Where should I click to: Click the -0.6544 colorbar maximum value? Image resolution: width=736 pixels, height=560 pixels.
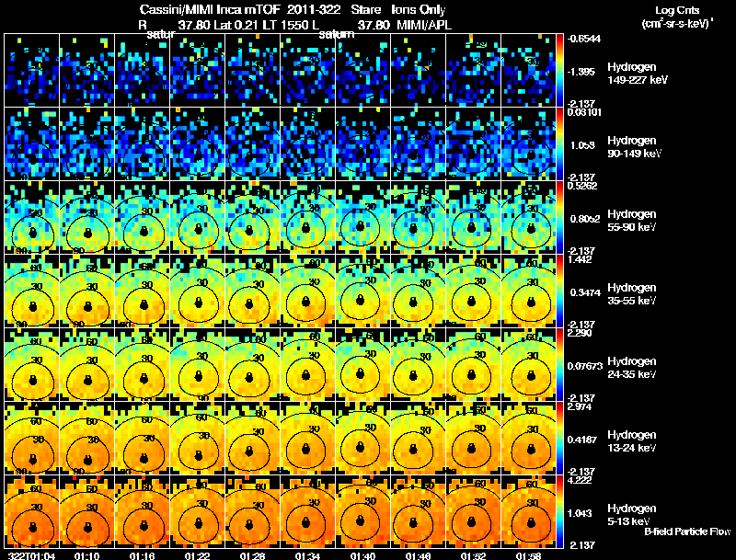click(x=583, y=39)
